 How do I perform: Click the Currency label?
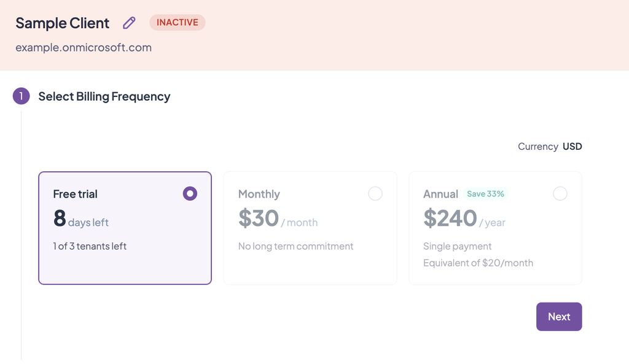click(538, 147)
